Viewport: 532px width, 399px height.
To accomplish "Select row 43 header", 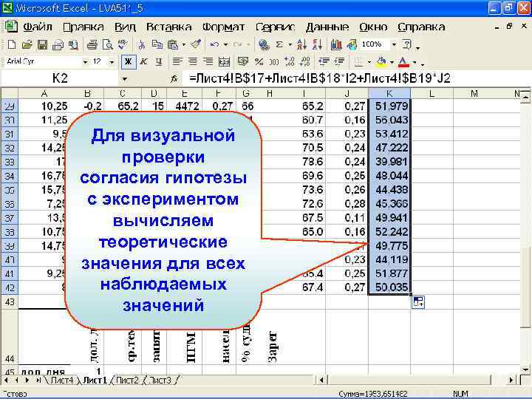I will [10, 301].
